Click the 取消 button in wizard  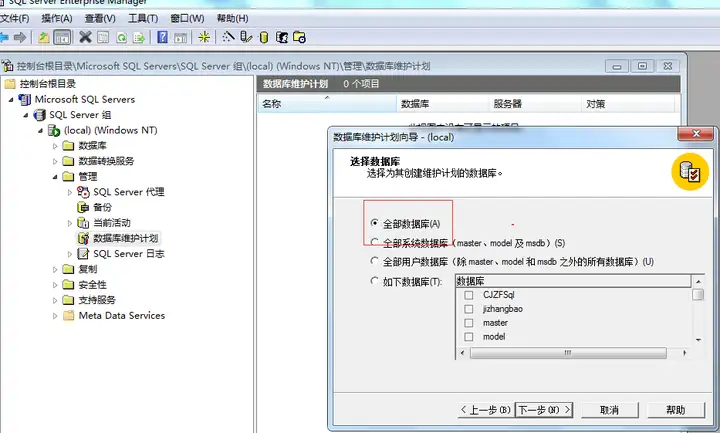[x=609, y=410]
